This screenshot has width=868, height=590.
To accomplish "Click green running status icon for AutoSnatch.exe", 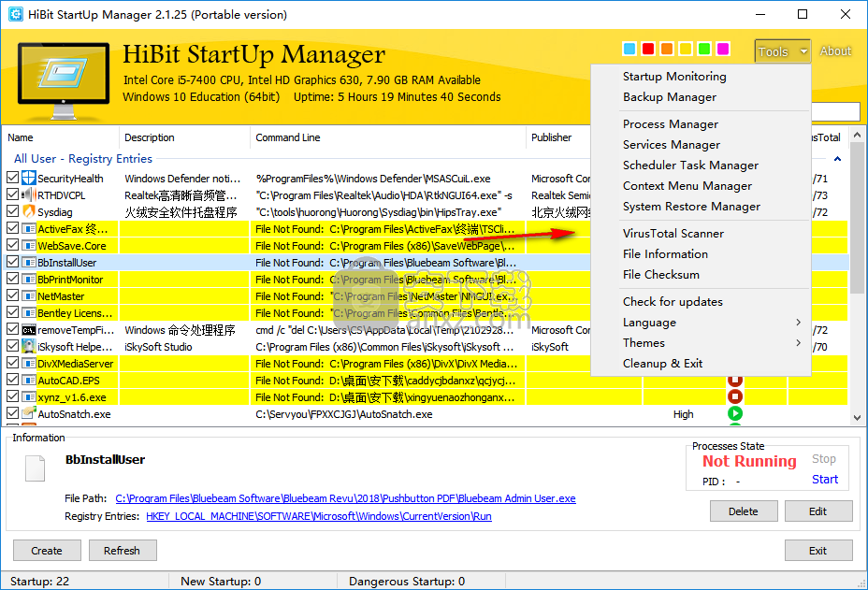I will pos(735,414).
